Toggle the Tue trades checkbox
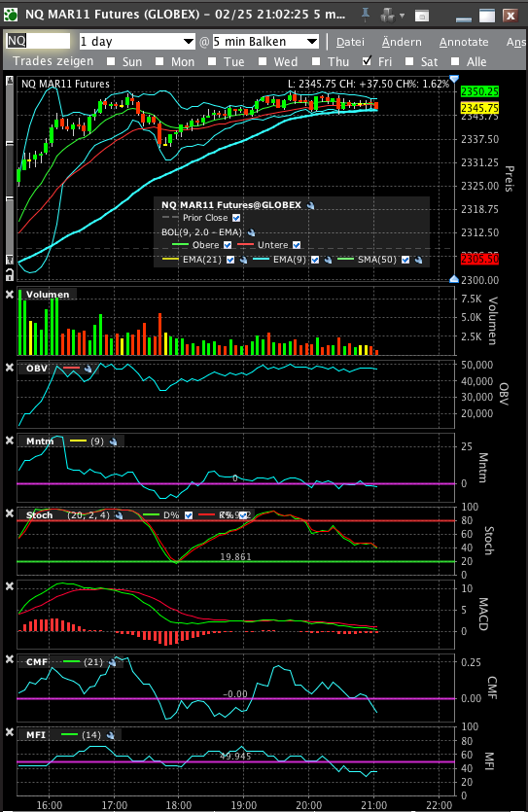Screen dimensions: 528x812 pos(212,61)
